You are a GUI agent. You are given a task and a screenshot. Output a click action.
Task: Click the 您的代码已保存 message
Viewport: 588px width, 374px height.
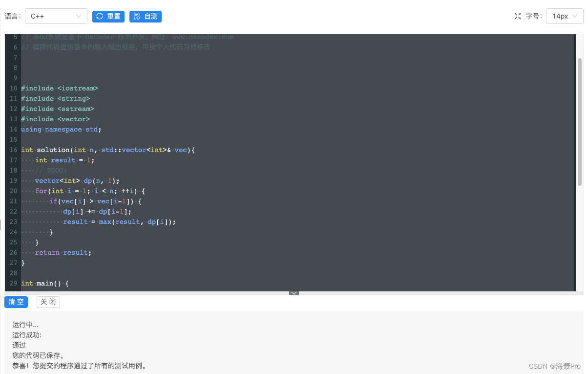click(x=38, y=355)
